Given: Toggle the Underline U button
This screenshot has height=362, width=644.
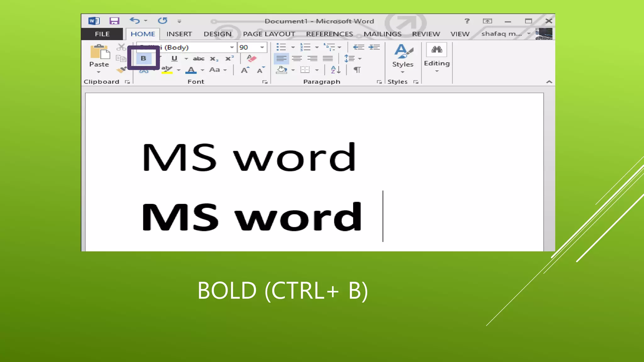Looking at the screenshot, I should tap(175, 58).
